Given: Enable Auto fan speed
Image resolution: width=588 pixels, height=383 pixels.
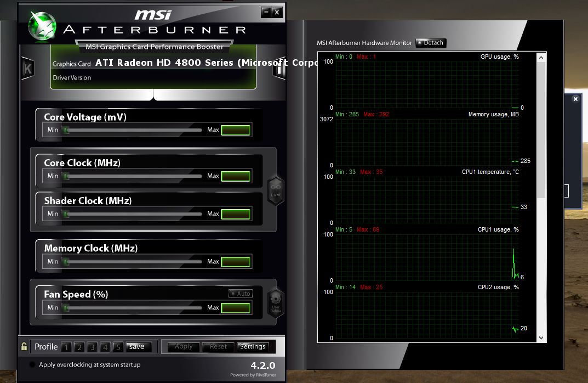Looking at the screenshot, I should [241, 294].
